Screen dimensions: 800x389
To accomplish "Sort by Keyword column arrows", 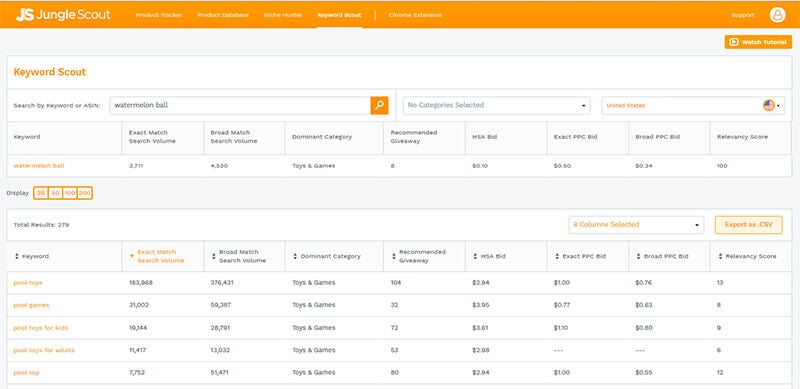I will [x=16, y=256].
